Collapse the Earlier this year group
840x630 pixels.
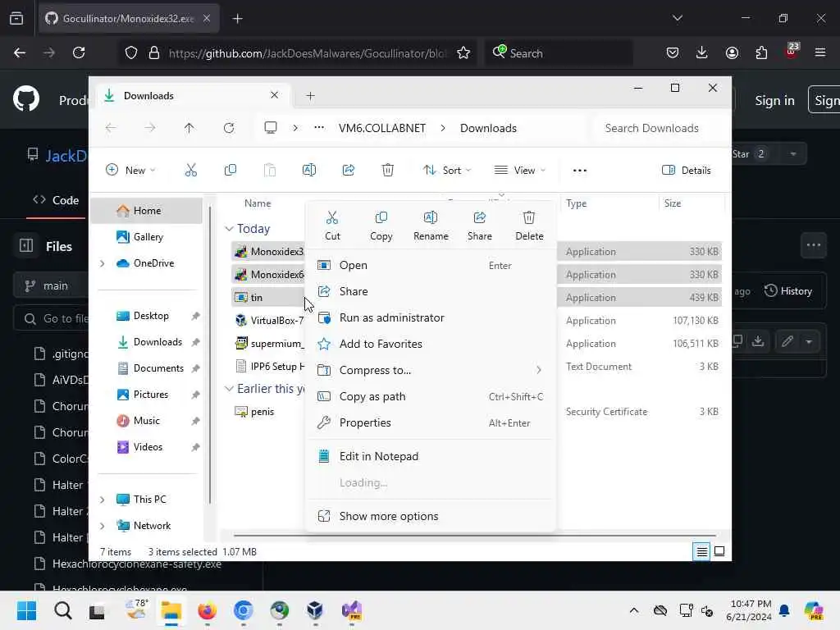click(x=230, y=388)
